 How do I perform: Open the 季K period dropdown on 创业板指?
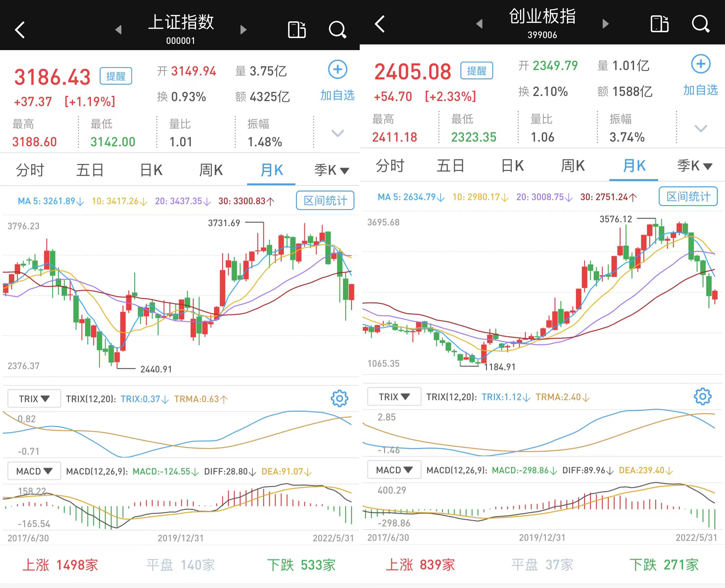pos(694,166)
